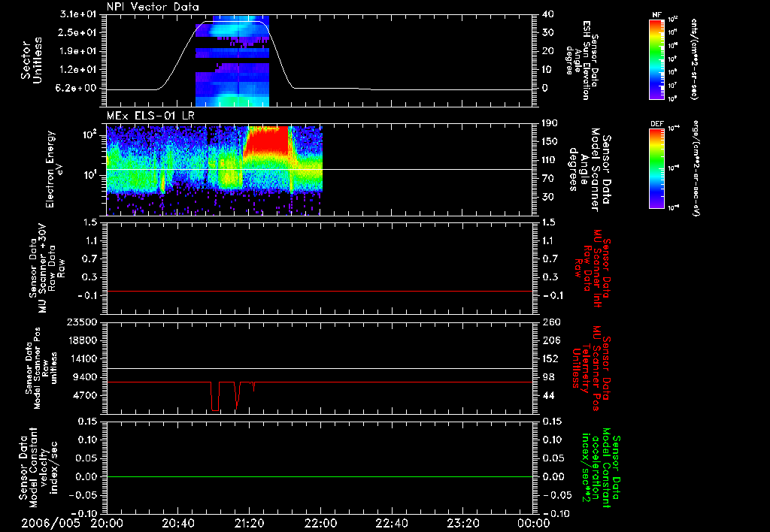Click the DEF energy flux color bar
The width and height of the screenshot is (770, 532).
click(x=656, y=168)
